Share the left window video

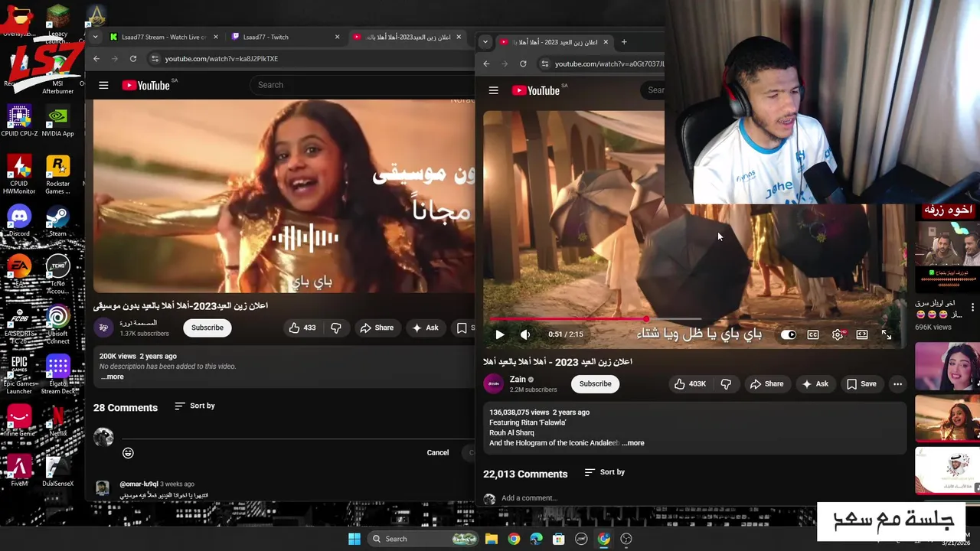tap(377, 328)
